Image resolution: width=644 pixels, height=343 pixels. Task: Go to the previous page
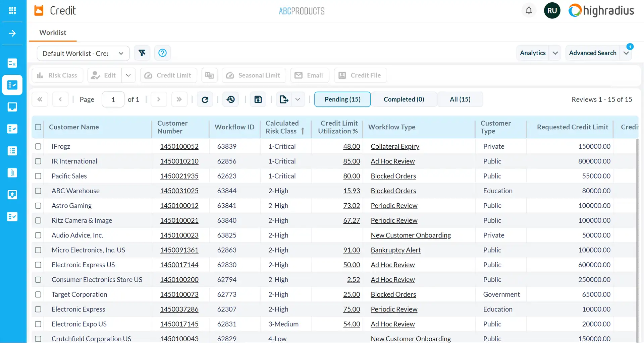(60, 99)
